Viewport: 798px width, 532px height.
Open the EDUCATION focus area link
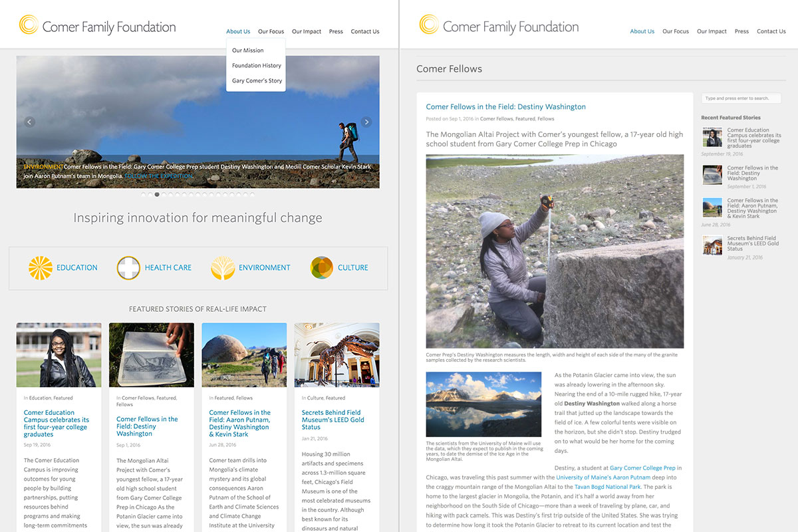click(77, 267)
